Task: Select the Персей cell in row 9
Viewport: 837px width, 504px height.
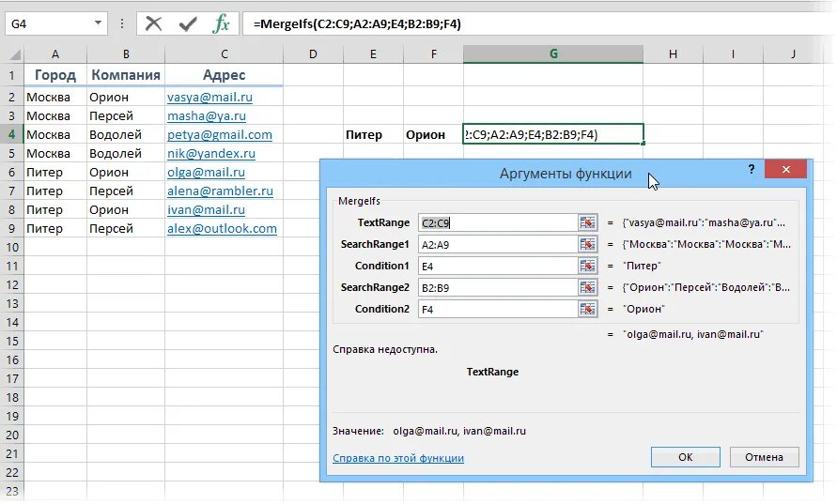Action: point(126,228)
